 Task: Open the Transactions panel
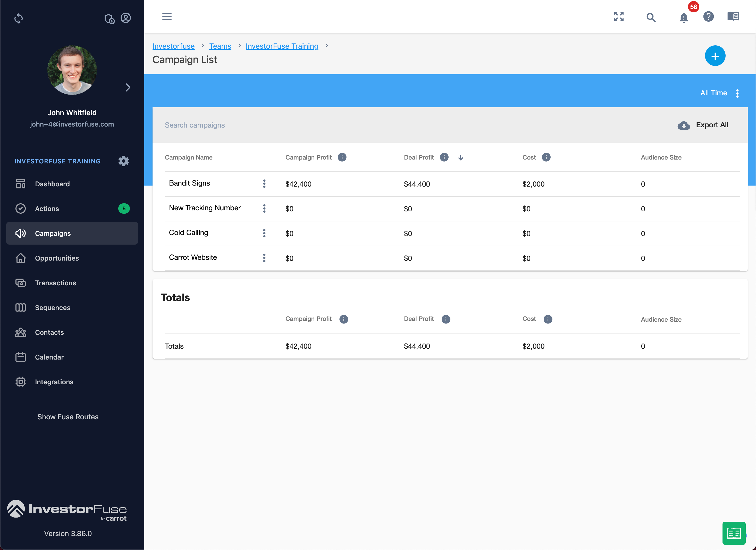[x=55, y=283]
